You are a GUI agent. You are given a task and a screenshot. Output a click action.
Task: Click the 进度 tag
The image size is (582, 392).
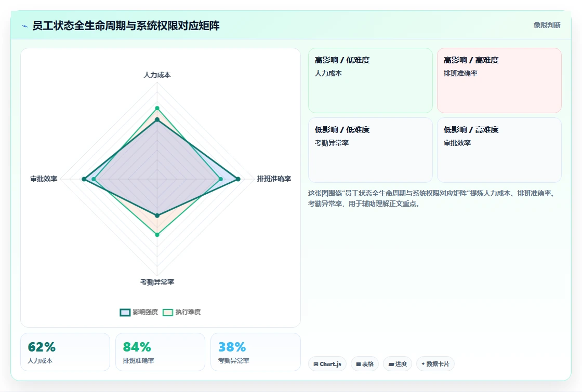398,364
